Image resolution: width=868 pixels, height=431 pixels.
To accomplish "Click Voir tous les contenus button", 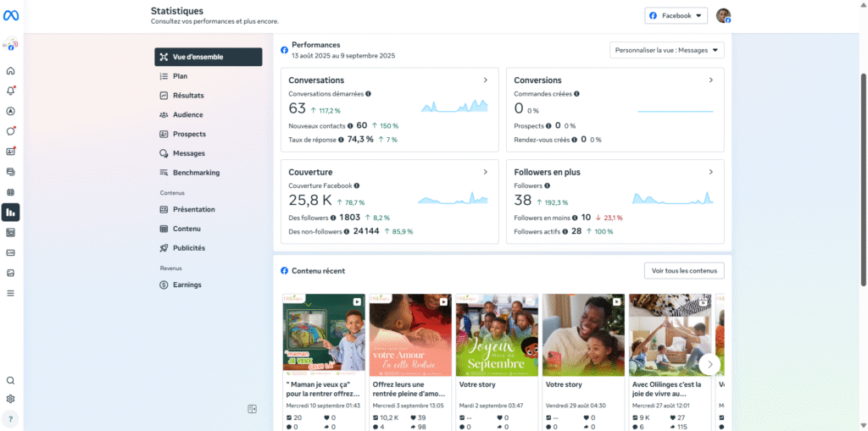I will point(683,271).
